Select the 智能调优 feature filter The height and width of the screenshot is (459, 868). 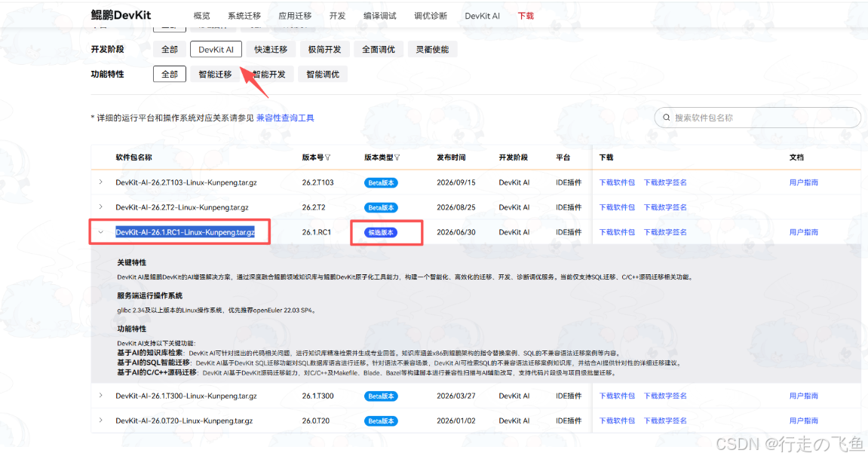pos(323,74)
